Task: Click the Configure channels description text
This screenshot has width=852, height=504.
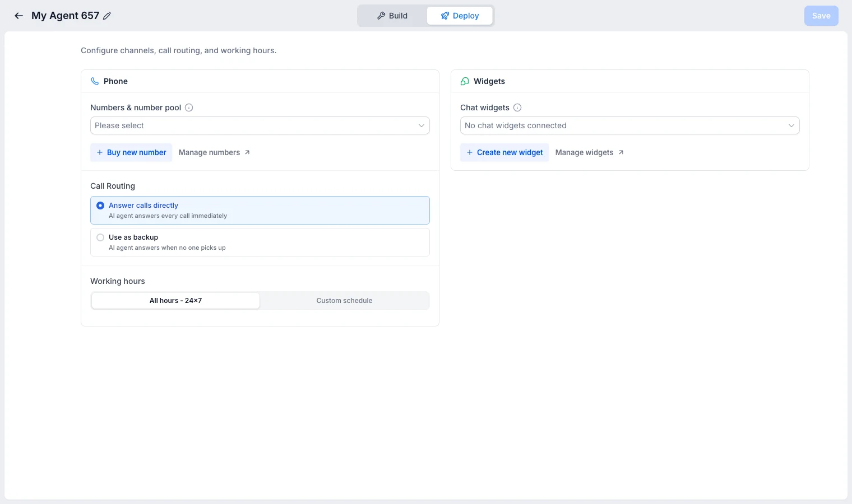Action: [179, 50]
